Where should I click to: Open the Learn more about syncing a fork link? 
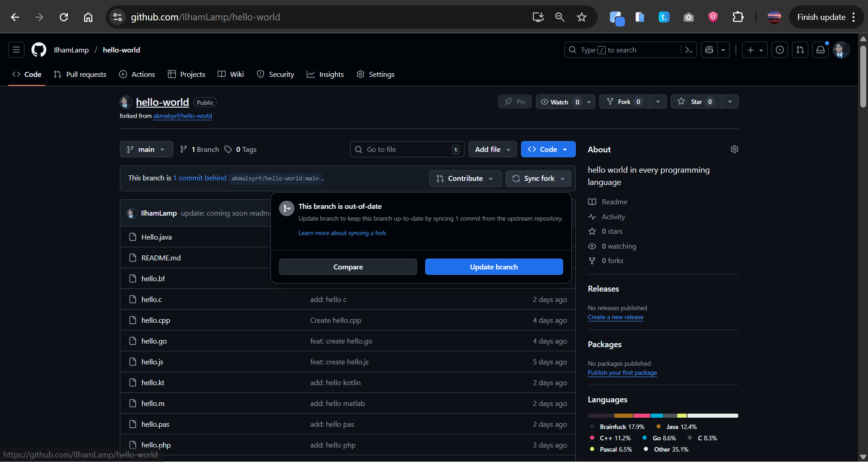coord(342,233)
